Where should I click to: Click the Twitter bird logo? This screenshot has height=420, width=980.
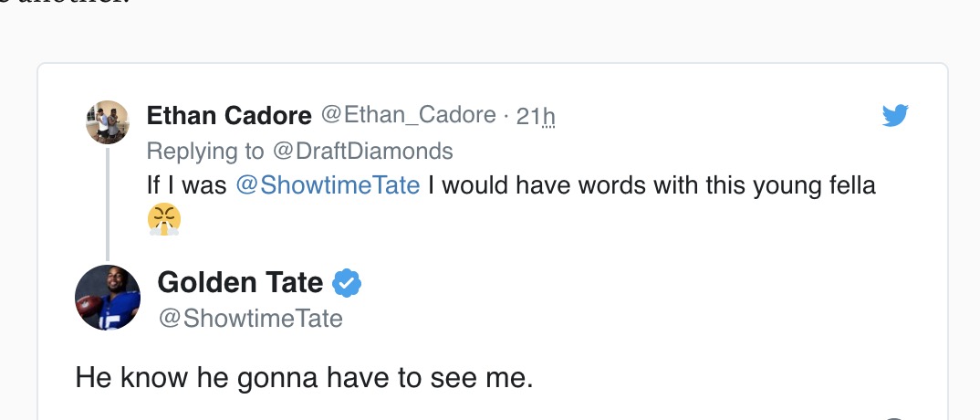tap(895, 115)
